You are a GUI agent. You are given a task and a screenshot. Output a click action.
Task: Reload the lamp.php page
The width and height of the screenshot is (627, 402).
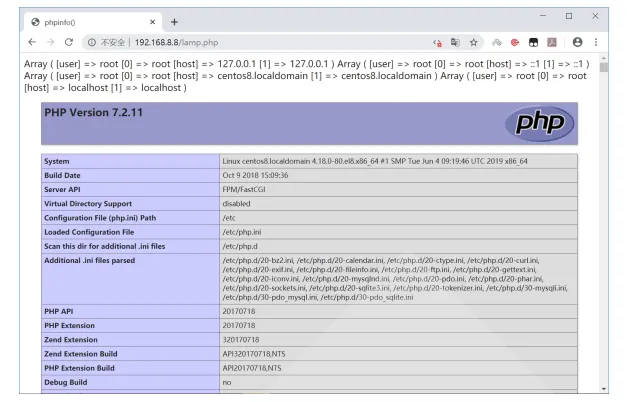tap(69, 42)
